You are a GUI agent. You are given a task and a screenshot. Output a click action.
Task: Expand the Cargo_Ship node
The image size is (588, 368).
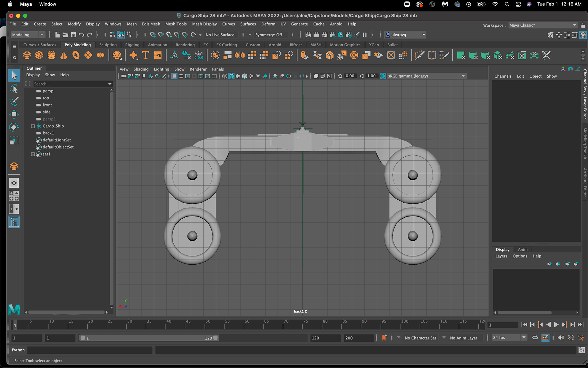click(x=33, y=126)
